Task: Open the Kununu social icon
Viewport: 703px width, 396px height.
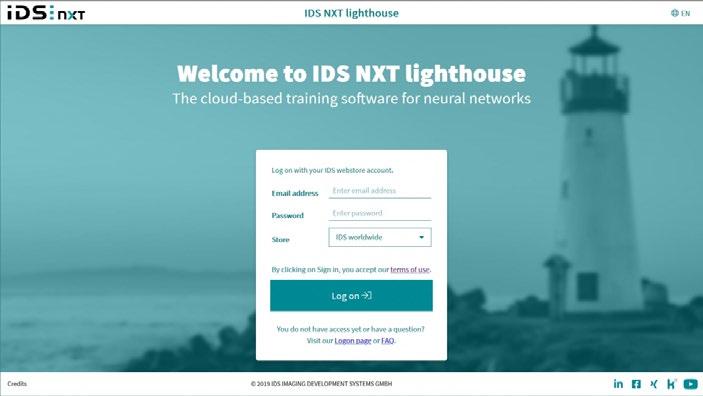Action: pos(671,384)
